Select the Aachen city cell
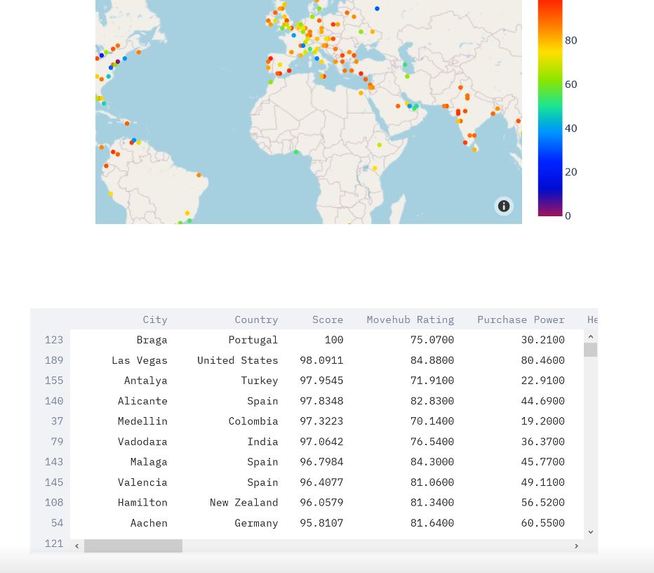Screen dimensions: 654x573 pyautogui.click(x=148, y=523)
